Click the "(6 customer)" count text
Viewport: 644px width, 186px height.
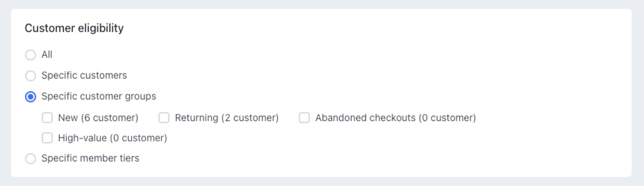pos(109,118)
